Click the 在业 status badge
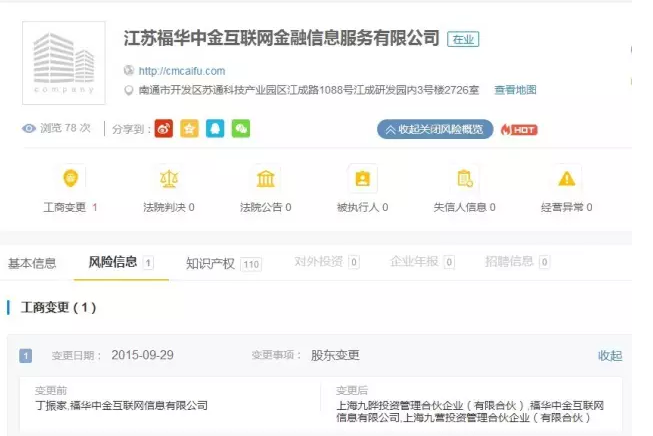653x436 pixels. click(x=463, y=39)
